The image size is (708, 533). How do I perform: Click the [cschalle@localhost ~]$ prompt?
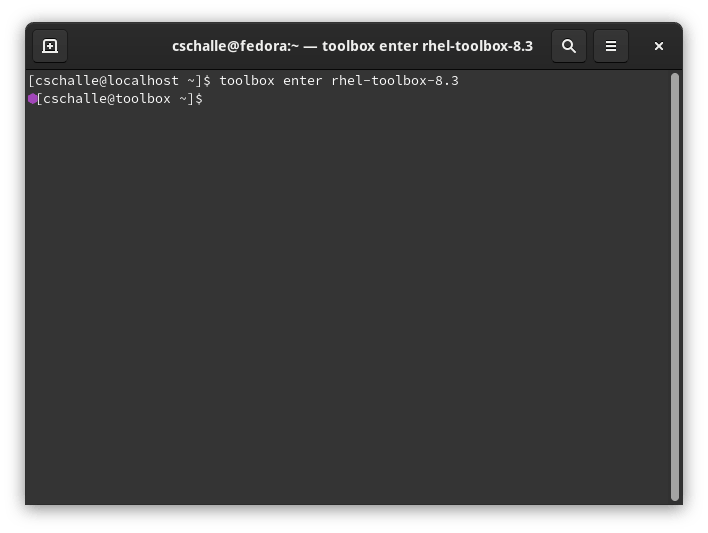[x=120, y=80]
